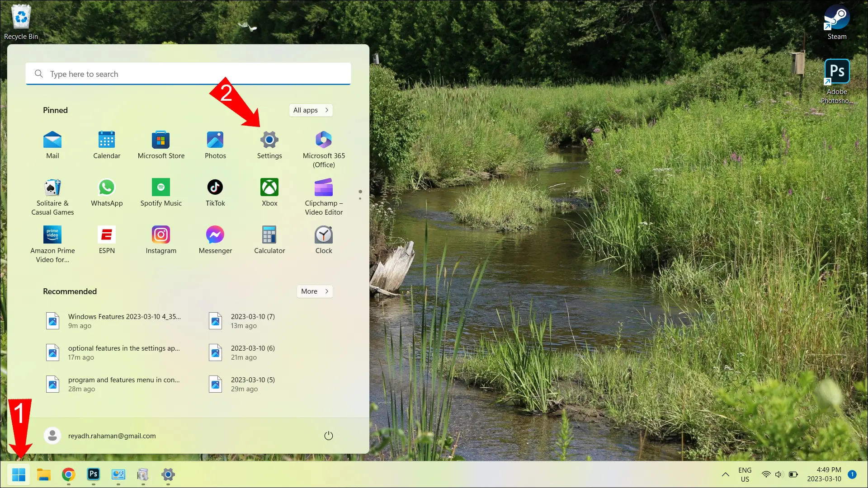Open network status icon in taskbar
The image size is (868, 488).
(765, 474)
